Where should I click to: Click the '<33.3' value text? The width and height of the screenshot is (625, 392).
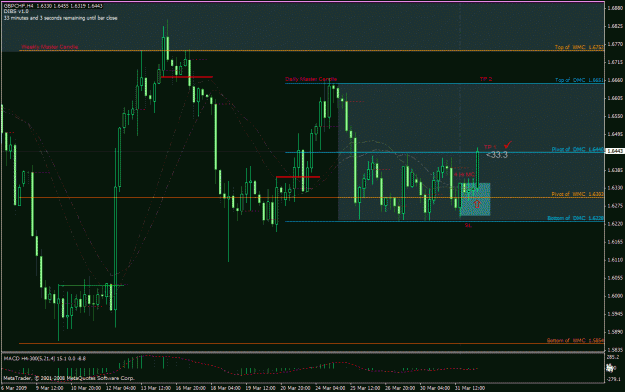click(x=497, y=155)
